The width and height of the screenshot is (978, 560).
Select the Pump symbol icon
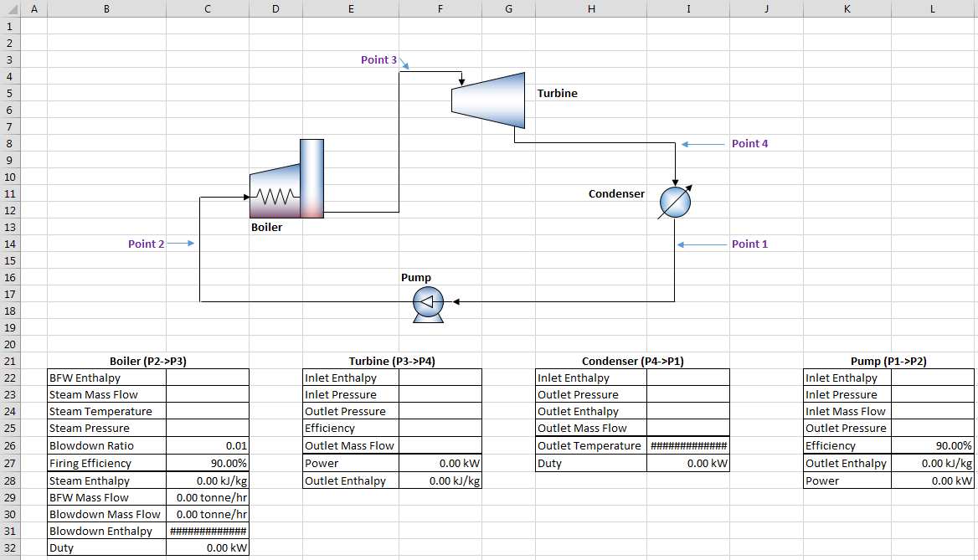(429, 305)
